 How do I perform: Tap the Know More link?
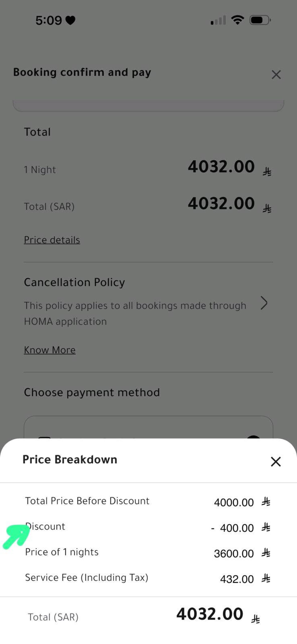tap(49, 350)
